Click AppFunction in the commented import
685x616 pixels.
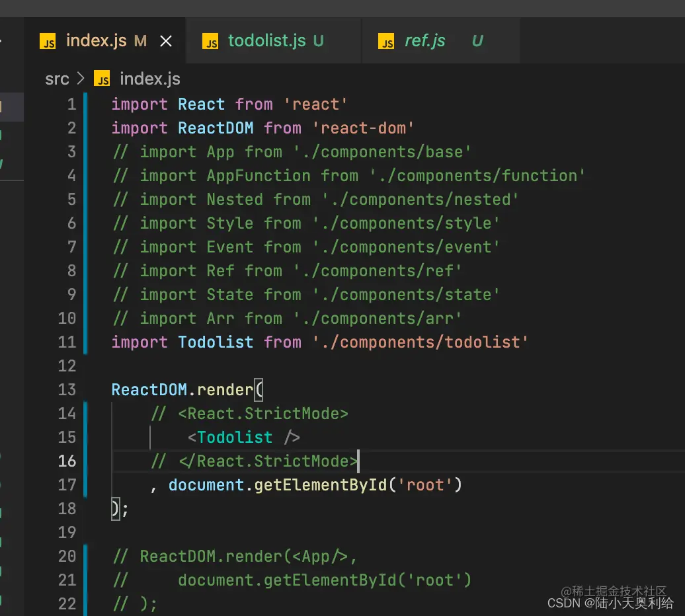pos(258,176)
